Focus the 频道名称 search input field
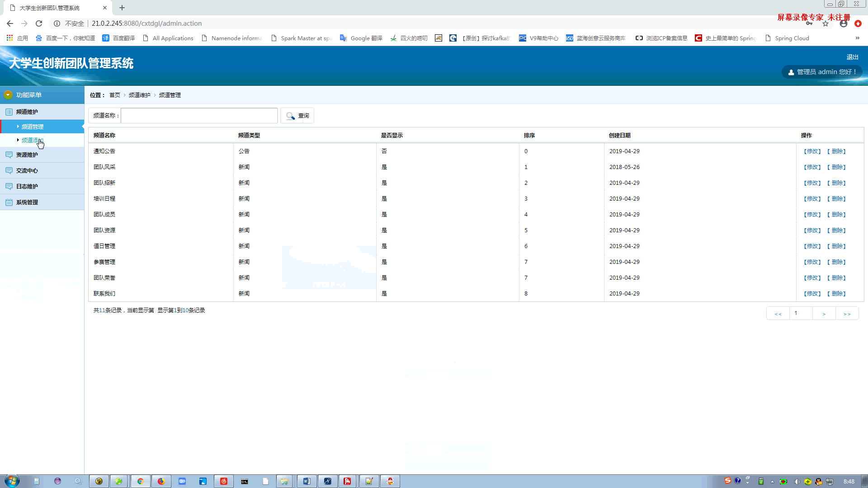The image size is (868, 488). tap(199, 116)
